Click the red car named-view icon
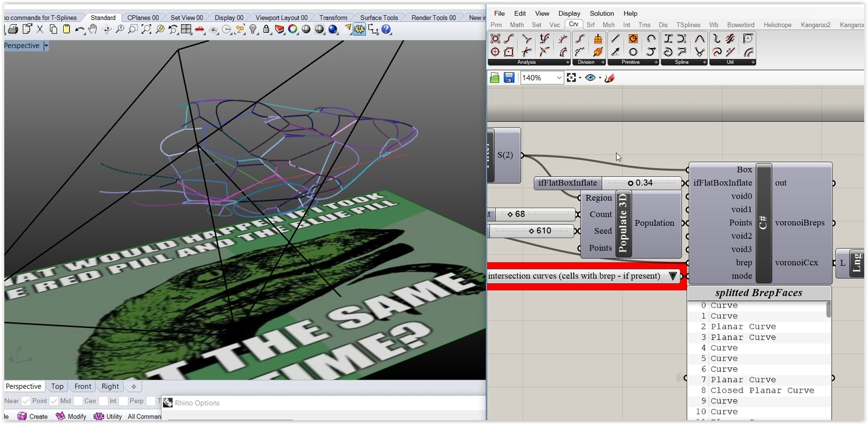868x424 pixels. click(200, 29)
